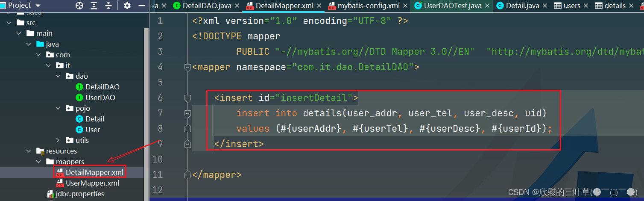Viewport: 644px width, 201px height.
Task: Switch to the Detail.java tab
Action: point(522,6)
